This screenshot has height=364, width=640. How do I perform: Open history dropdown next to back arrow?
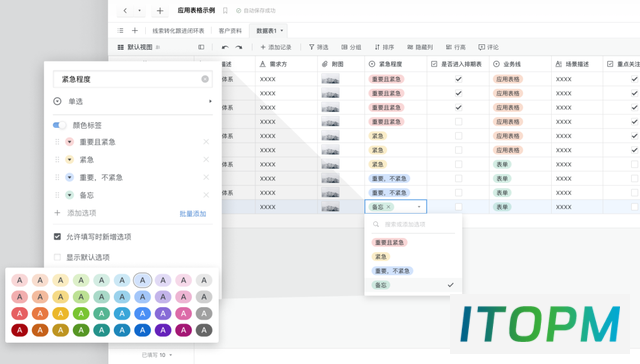(139, 11)
